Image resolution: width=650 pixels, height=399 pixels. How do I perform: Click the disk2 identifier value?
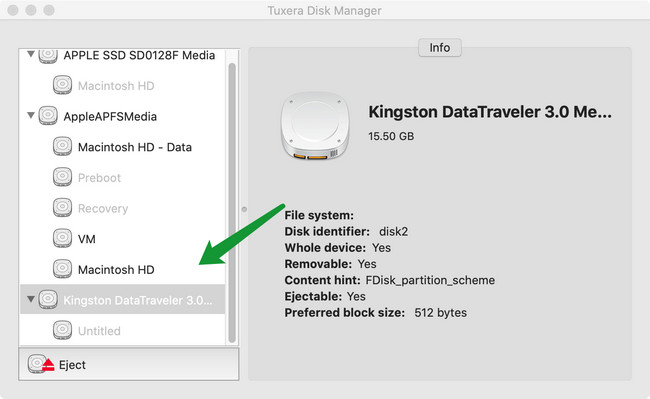click(x=393, y=231)
